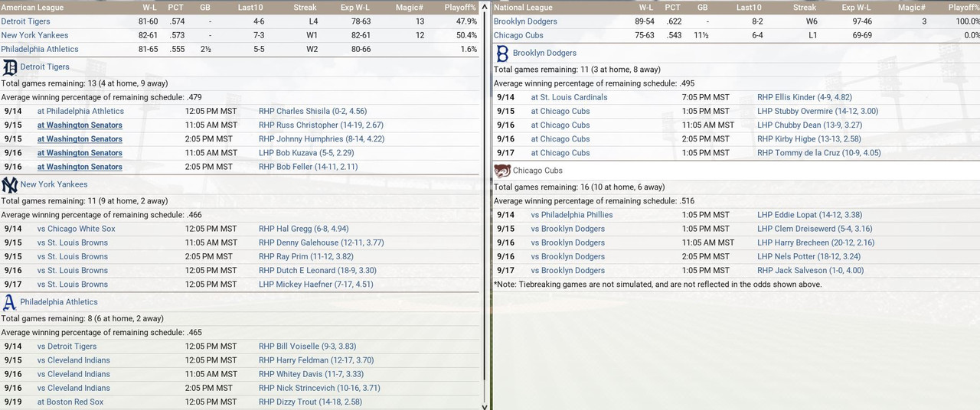The image size is (980, 410).
Task: View pitcher RHP Dutch E Leonard
Action: 318,271
